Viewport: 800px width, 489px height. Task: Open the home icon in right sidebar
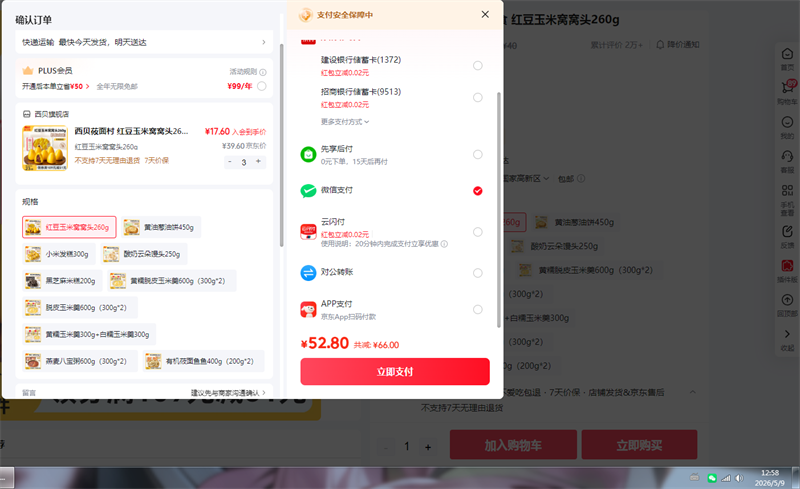click(x=787, y=54)
